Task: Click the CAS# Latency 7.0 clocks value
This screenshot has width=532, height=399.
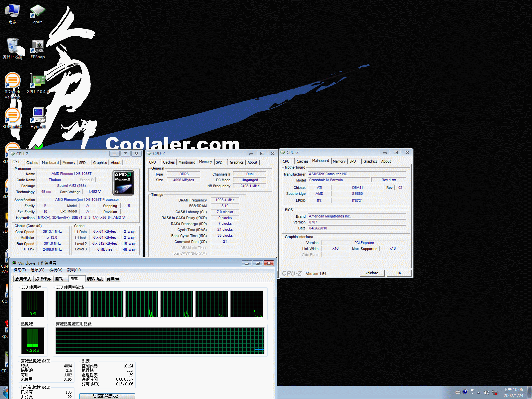Action: [x=225, y=212]
